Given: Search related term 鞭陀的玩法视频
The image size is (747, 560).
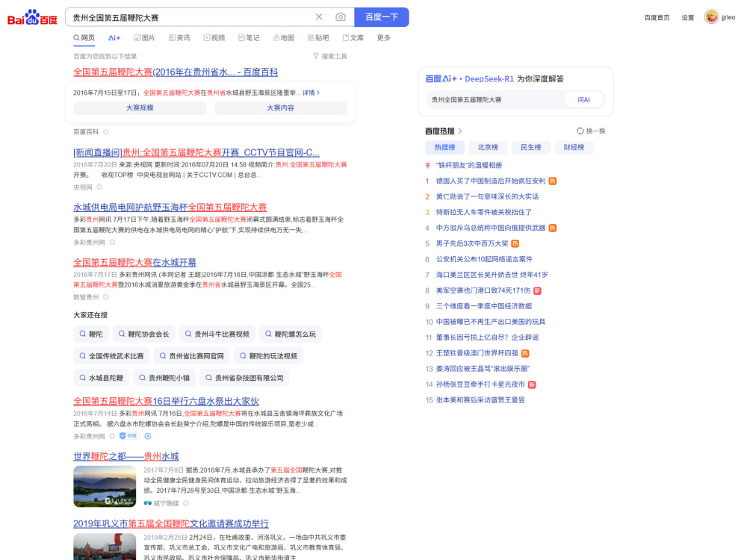Looking at the screenshot, I should 268,356.
